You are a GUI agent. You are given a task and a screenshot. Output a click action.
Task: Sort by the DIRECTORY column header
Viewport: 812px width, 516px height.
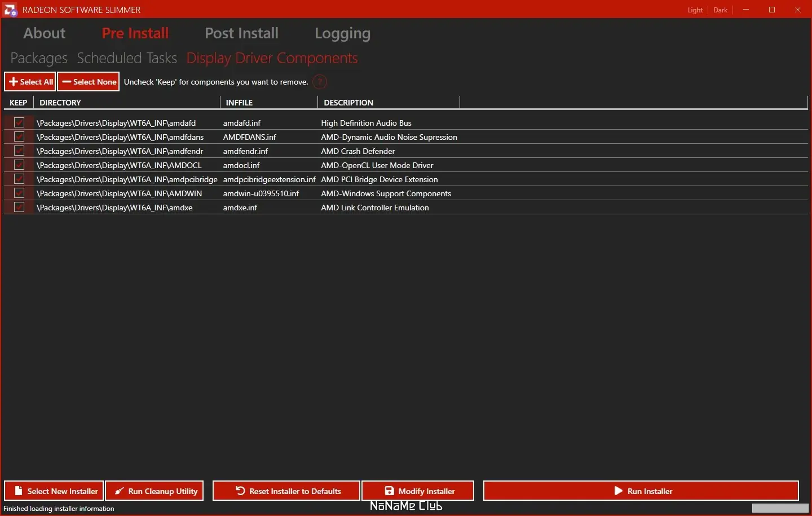pos(127,103)
